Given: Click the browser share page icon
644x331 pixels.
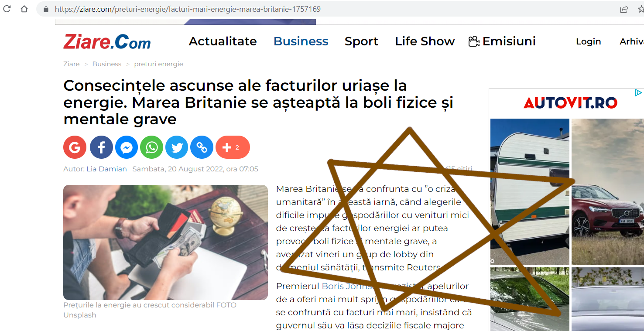Looking at the screenshot, I should (x=624, y=9).
